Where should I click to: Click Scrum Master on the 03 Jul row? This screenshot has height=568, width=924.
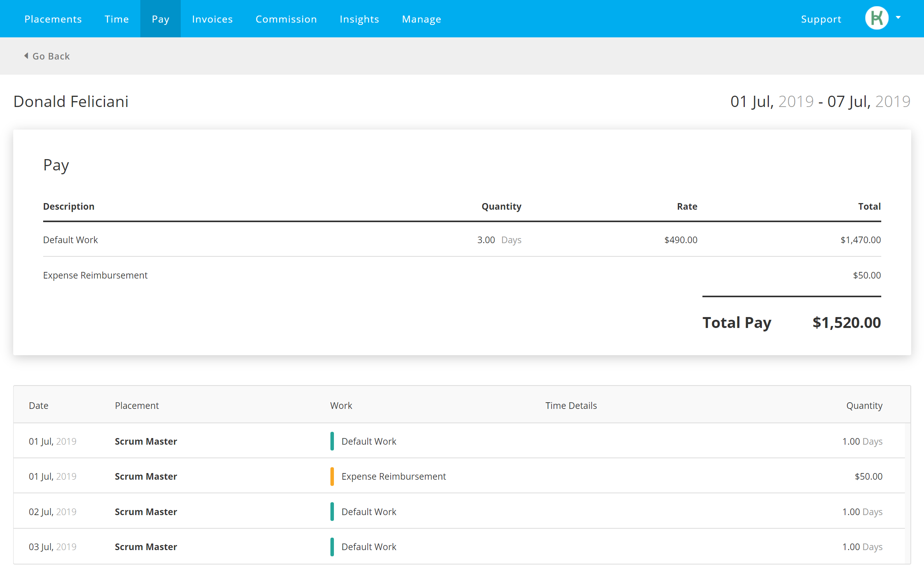(x=146, y=547)
